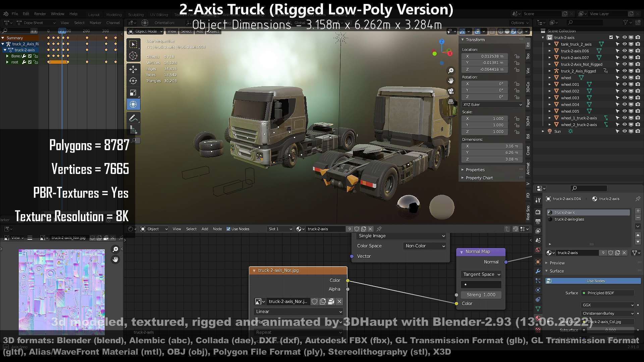
Task: Expand the Properties panel in sidebar
Action: point(475,170)
